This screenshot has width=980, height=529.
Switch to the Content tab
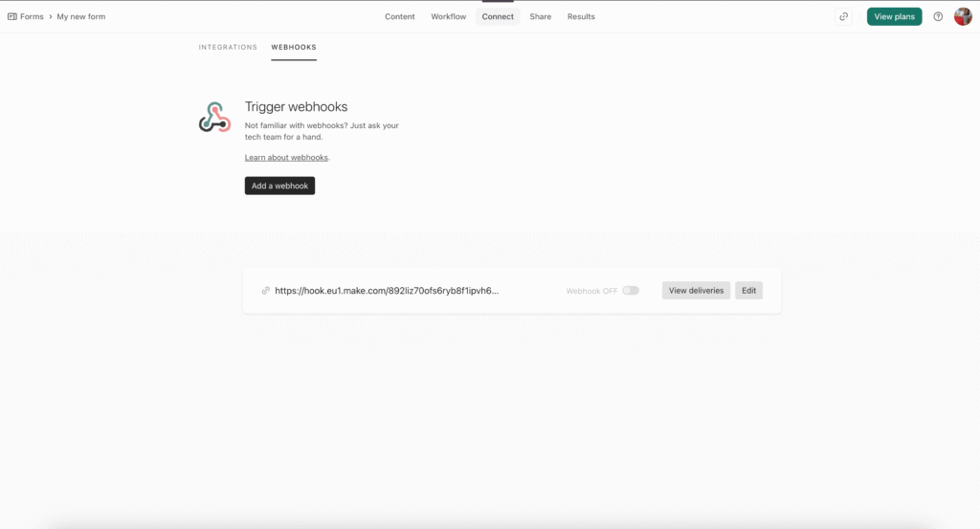[400, 16]
